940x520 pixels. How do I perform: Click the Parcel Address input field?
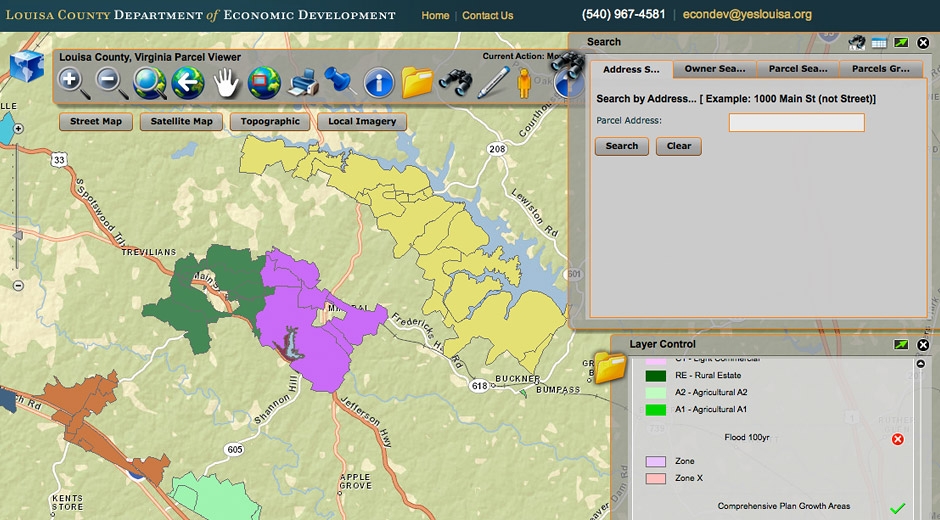(797, 122)
